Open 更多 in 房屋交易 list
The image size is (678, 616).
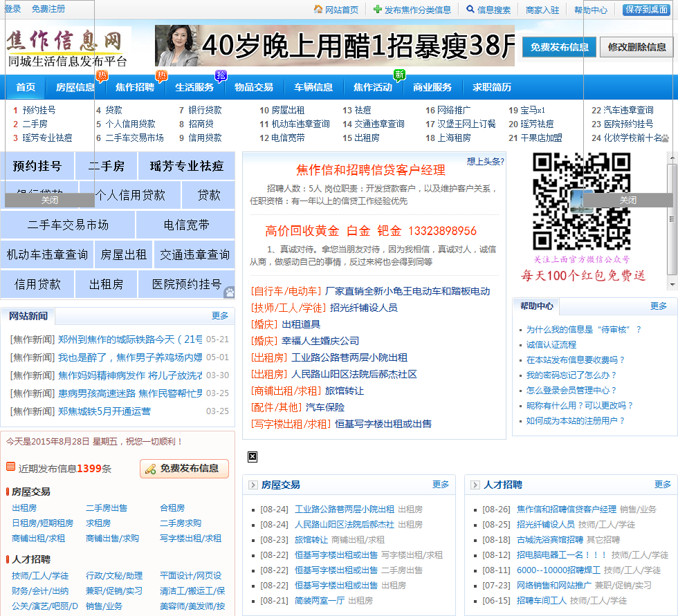[x=441, y=485]
